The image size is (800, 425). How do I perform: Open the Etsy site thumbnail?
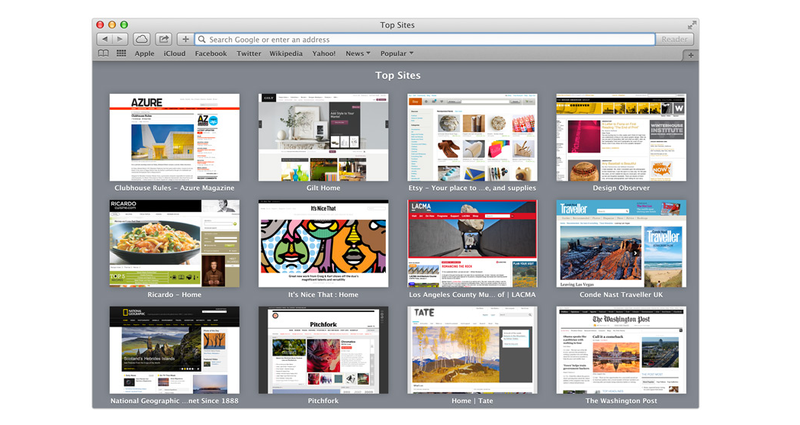coord(472,137)
